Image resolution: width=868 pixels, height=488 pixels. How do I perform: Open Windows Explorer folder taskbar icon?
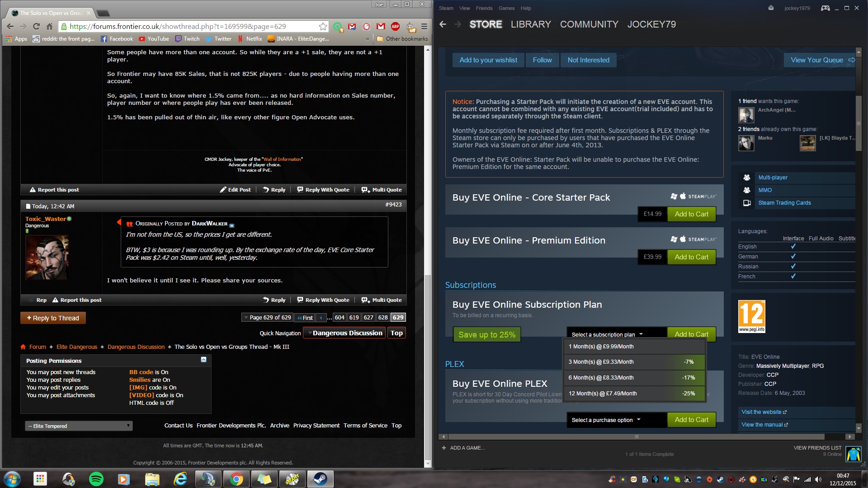(x=152, y=479)
